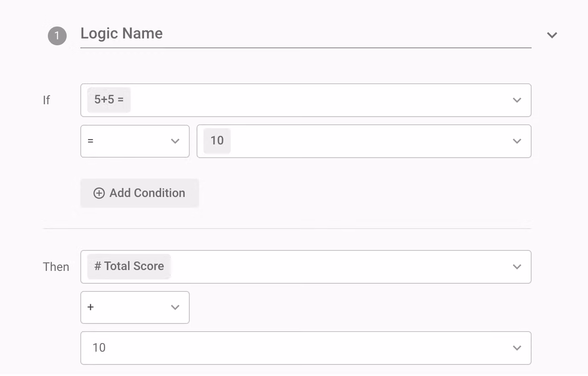Open the '=' comparison operator dropdown
Viewport: 588px width, 376px height.
click(135, 141)
